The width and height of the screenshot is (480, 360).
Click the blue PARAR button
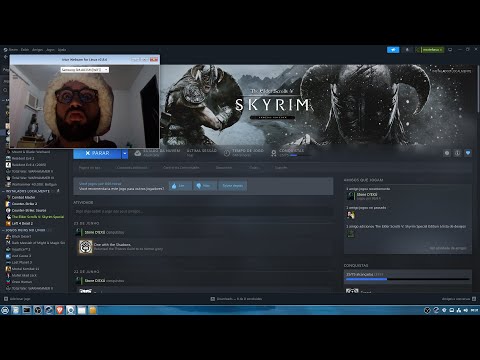97,153
